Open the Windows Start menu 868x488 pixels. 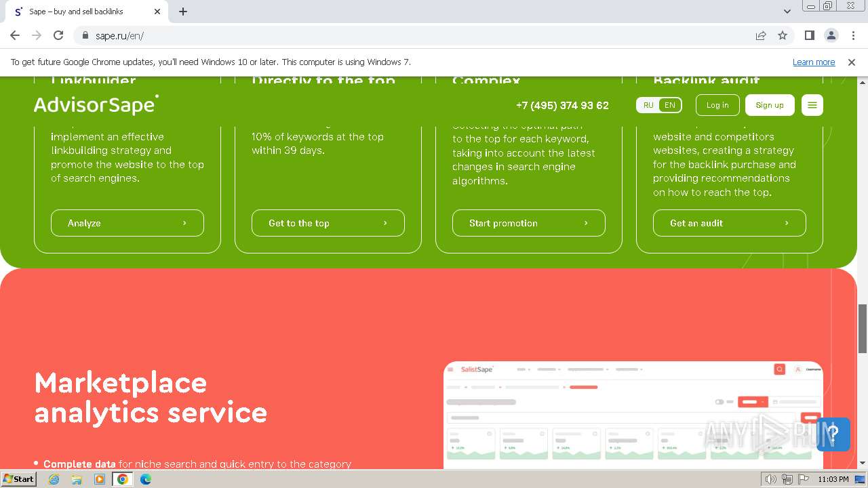pos(19,479)
